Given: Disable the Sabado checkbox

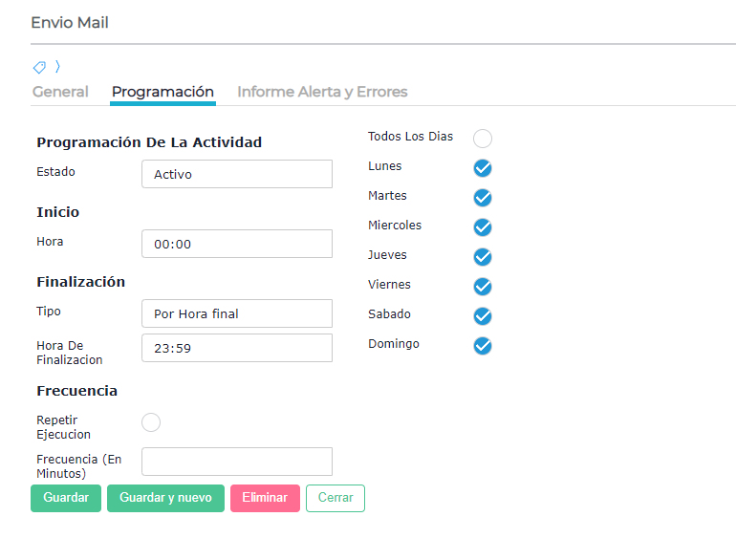Looking at the screenshot, I should [483, 316].
